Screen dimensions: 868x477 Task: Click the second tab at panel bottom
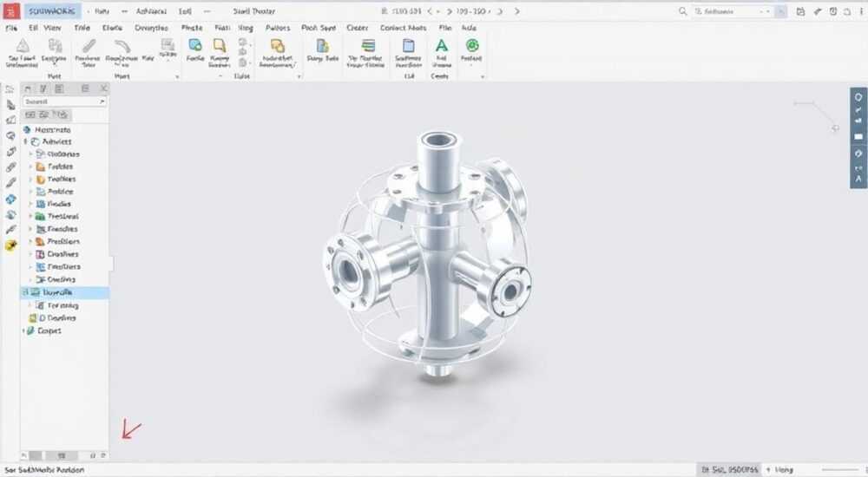click(62, 455)
